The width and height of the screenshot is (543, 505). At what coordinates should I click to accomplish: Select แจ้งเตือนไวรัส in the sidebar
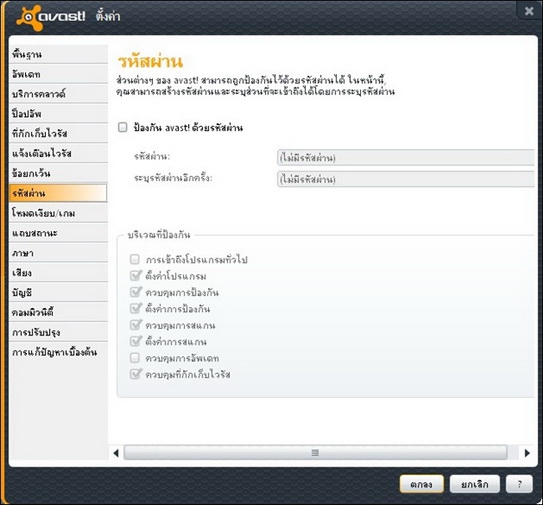[58, 153]
